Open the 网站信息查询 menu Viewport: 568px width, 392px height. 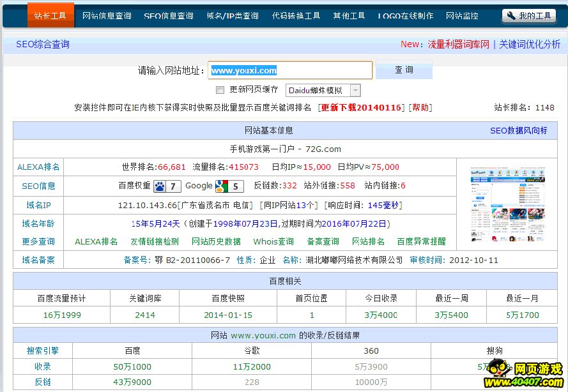point(107,16)
